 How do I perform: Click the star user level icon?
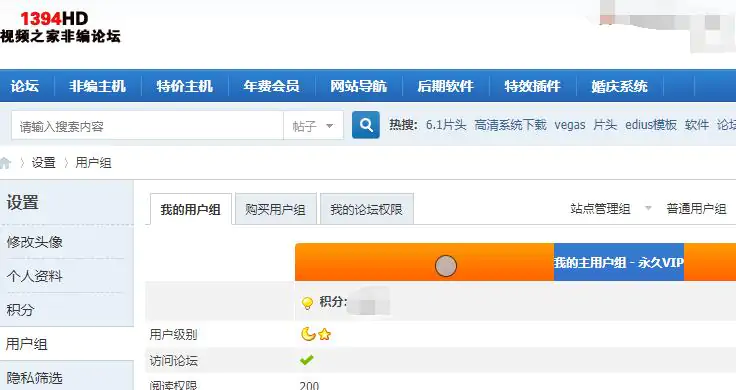[324, 335]
